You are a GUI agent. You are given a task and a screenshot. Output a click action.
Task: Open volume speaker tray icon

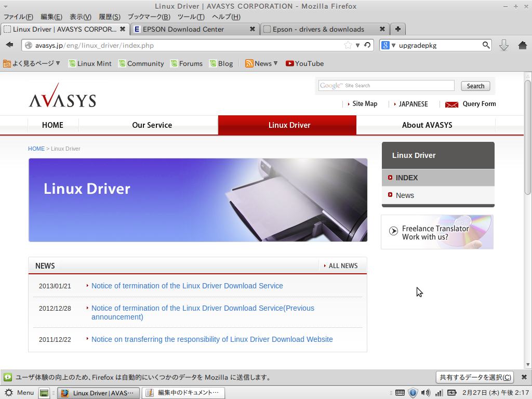425,393
